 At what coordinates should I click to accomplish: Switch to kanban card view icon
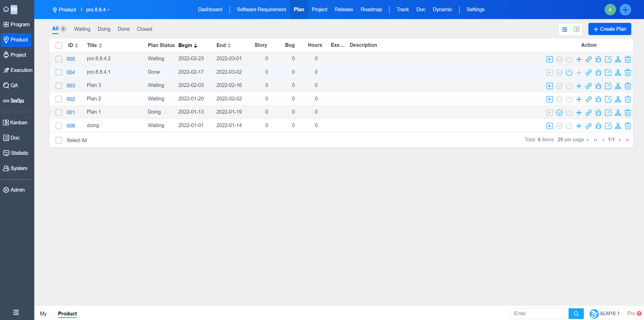pos(576,29)
